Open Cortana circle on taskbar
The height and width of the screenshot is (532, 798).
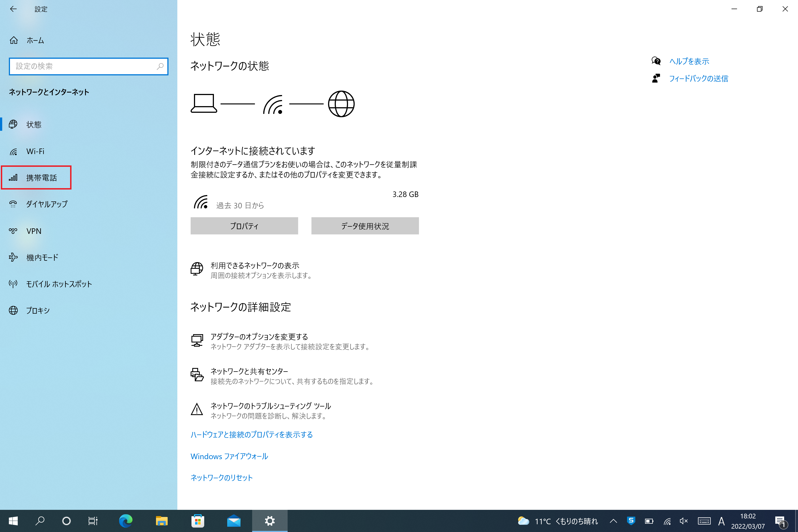click(66, 521)
